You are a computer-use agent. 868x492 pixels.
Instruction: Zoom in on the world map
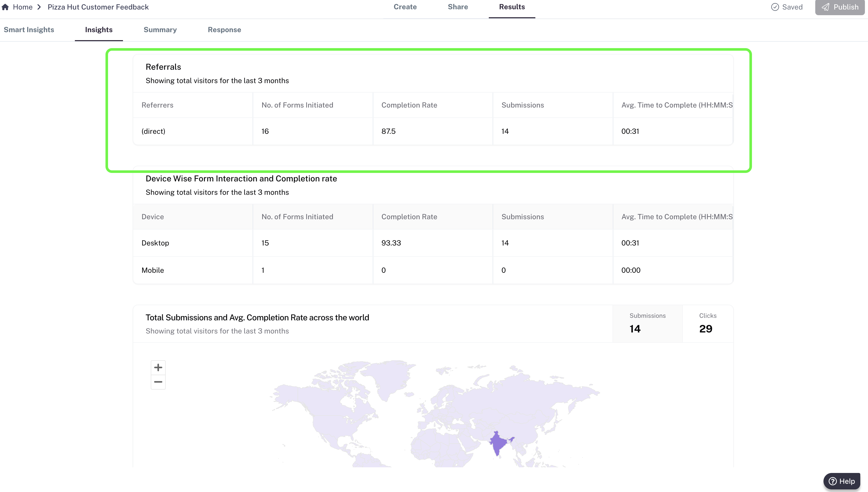click(x=158, y=367)
